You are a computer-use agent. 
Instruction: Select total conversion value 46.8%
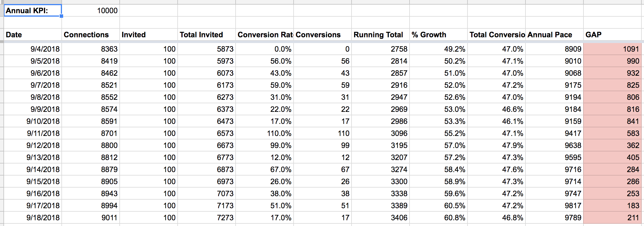click(496, 218)
